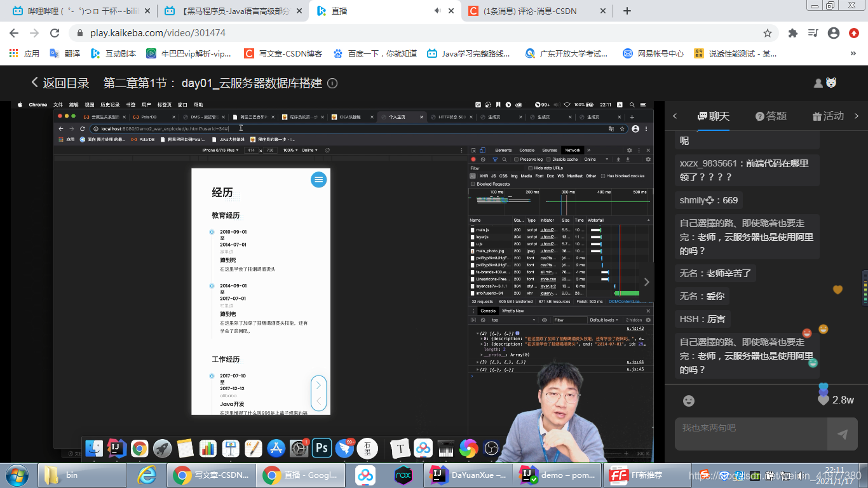The height and width of the screenshot is (488, 868).
Task: Bookmark this page with the star icon
Action: coord(768,33)
